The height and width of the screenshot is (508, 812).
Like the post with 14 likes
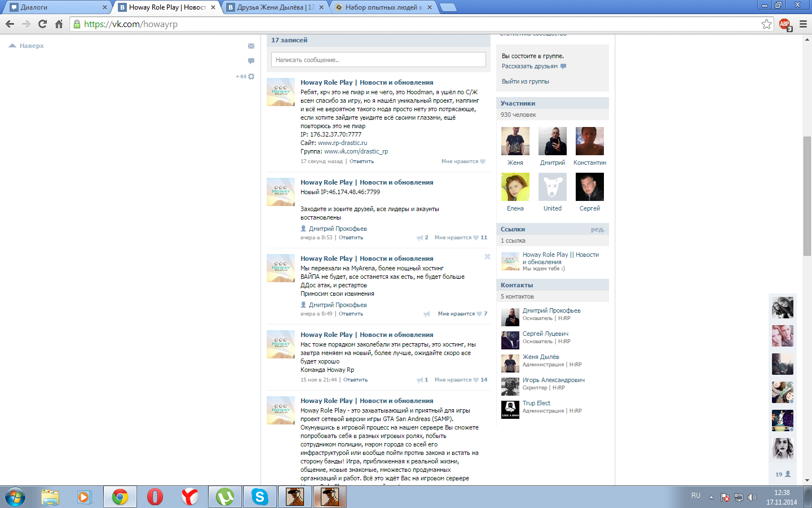pyautogui.click(x=476, y=380)
